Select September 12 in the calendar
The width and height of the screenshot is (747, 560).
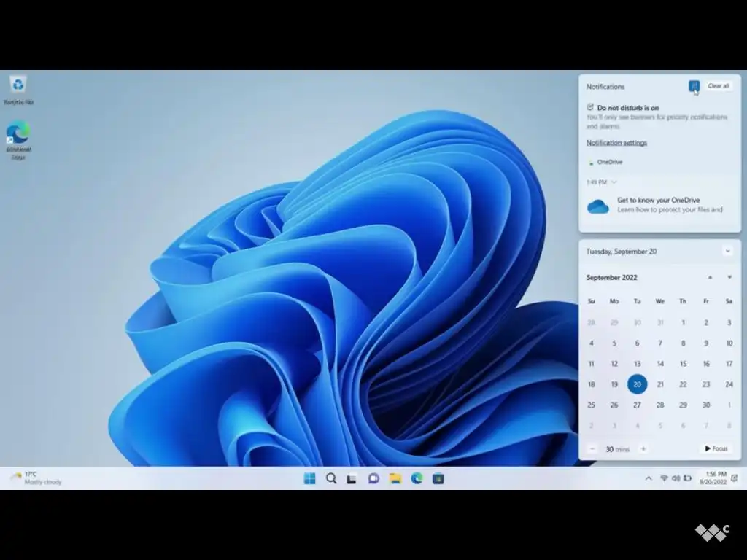point(614,364)
